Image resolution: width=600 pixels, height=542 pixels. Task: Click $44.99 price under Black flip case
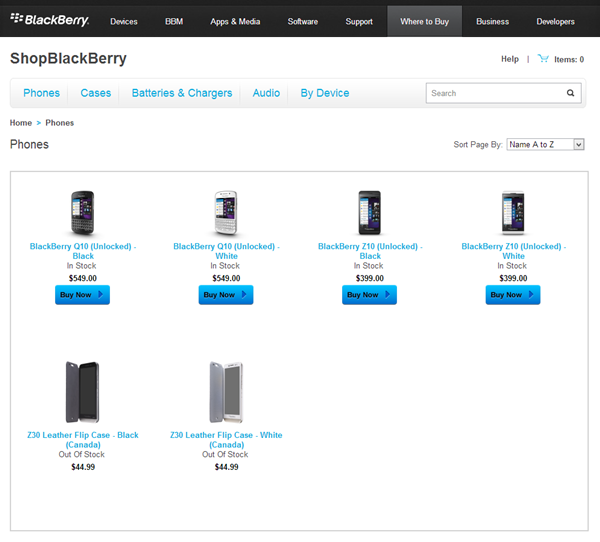(x=83, y=467)
